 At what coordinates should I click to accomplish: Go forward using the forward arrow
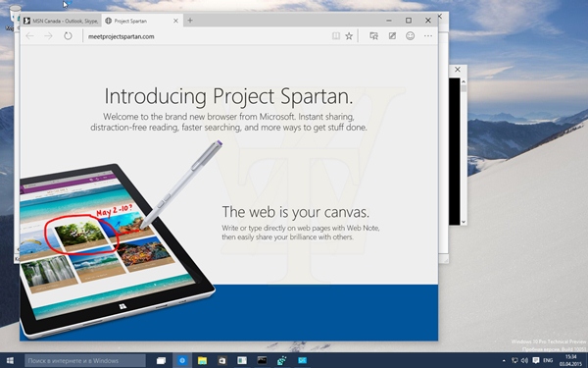pyautogui.click(x=48, y=36)
